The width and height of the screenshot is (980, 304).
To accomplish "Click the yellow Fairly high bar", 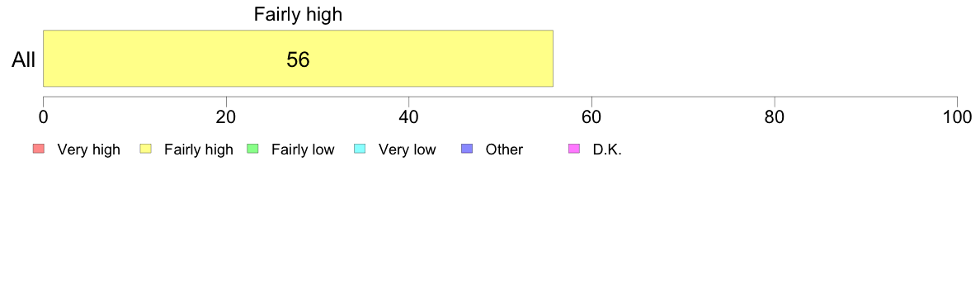I will click(x=298, y=58).
